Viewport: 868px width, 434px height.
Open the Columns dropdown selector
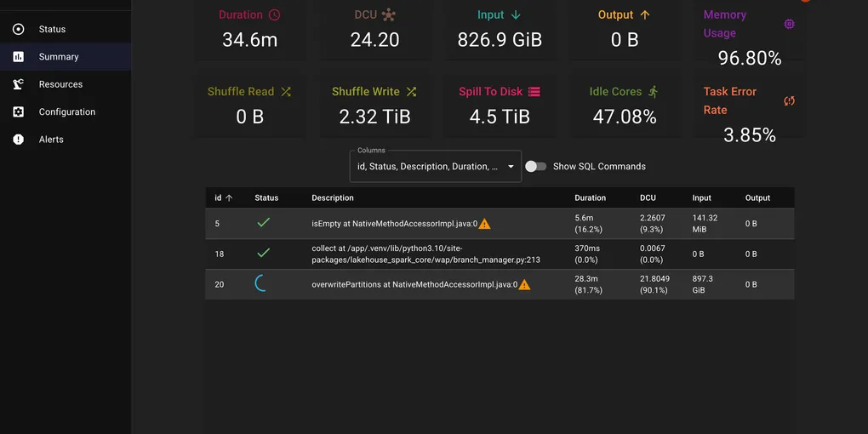pyautogui.click(x=436, y=166)
